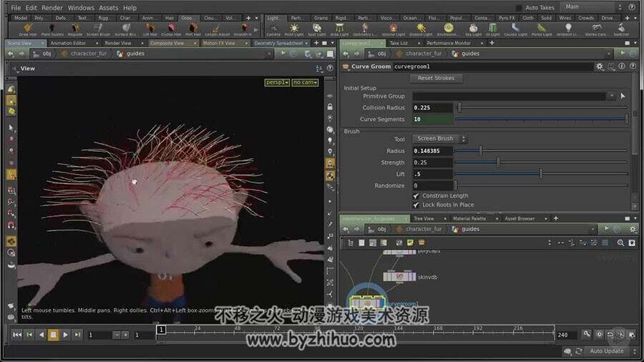Image resolution: width=644 pixels, height=362 pixels.
Task: Switch to the Geometry Spreadsheet tab
Action: [x=278, y=43]
